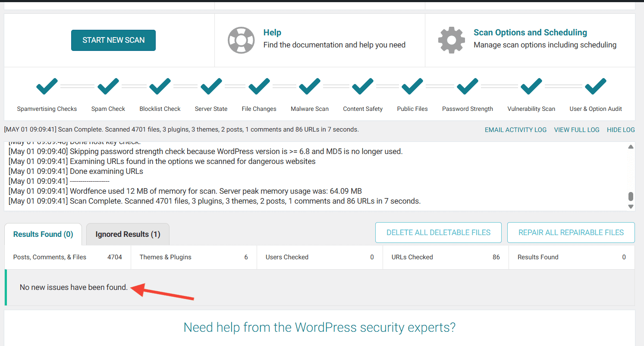Delete all deletable files
This screenshot has height=346, width=644.
click(x=438, y=233)
